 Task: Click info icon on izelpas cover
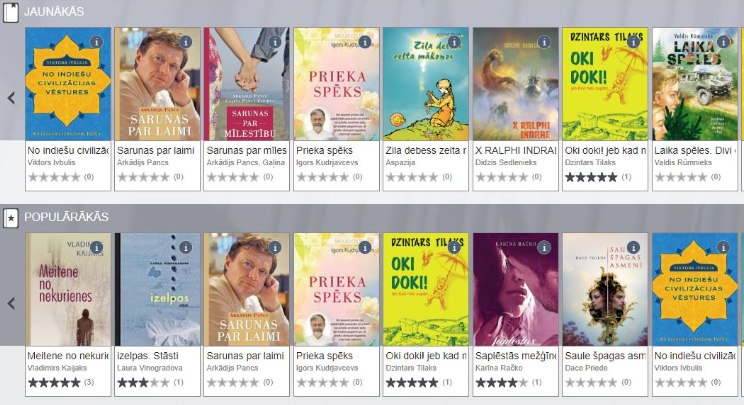186,248
